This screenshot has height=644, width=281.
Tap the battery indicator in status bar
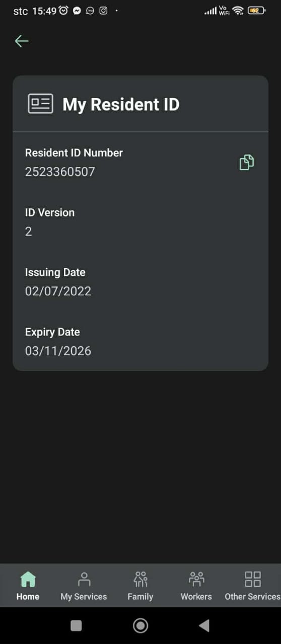(x=256, y=11)
